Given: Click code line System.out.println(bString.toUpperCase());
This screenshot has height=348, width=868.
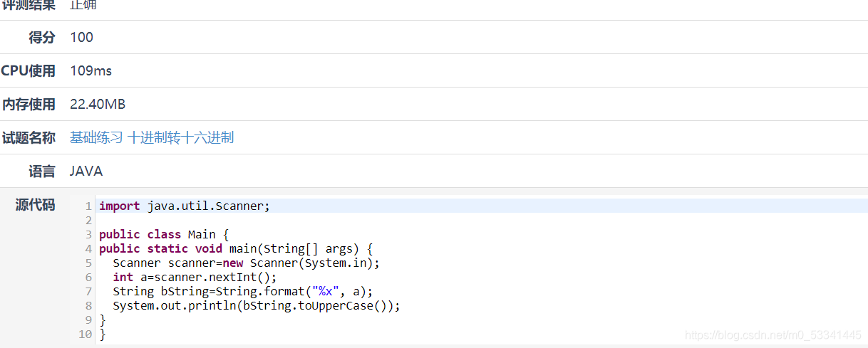Looking at the screenshot, I should pos(257,305).
